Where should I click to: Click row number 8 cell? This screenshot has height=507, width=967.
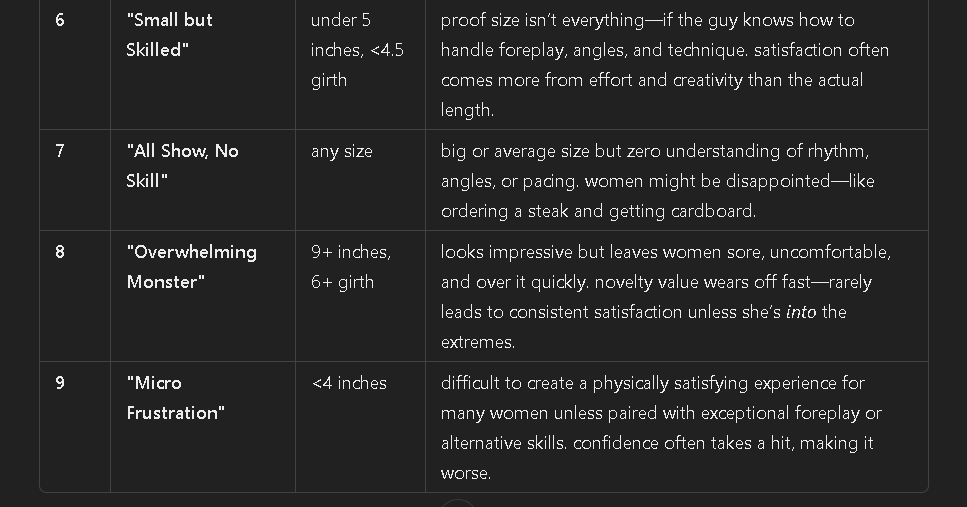[60, 252]
